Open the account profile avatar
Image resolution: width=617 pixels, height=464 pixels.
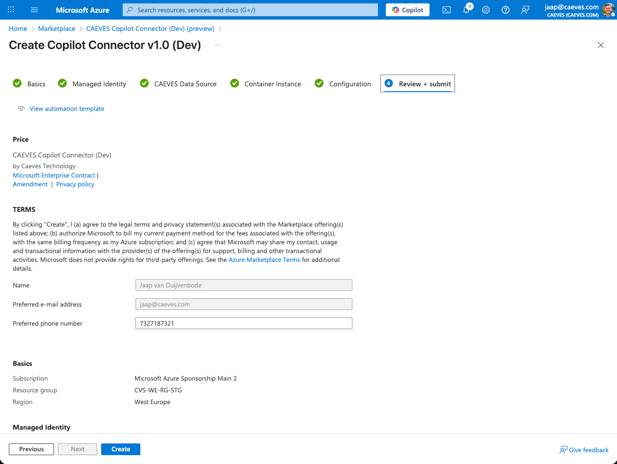pos(607,10)
